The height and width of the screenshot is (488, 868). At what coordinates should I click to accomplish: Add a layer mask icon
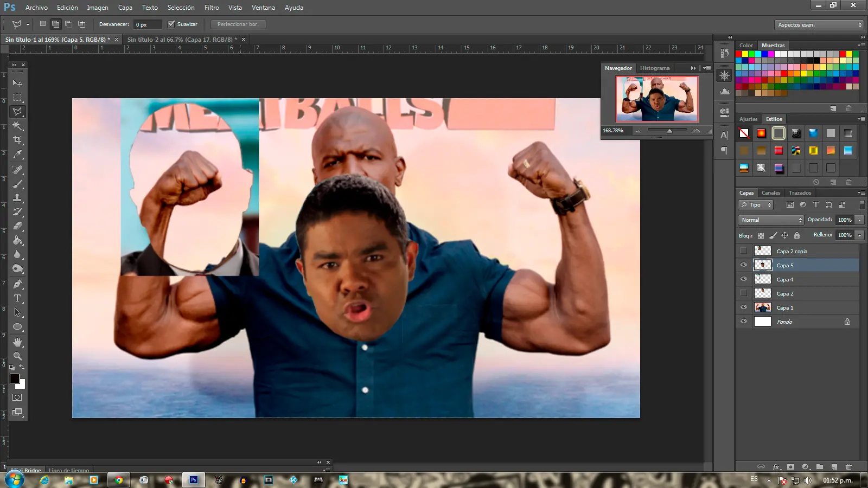(791, 467)
